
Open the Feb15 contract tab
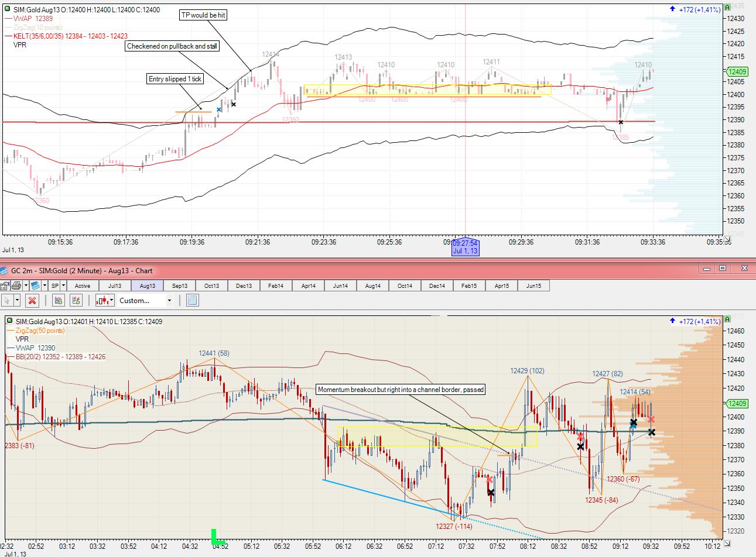(x=469, y=286)
